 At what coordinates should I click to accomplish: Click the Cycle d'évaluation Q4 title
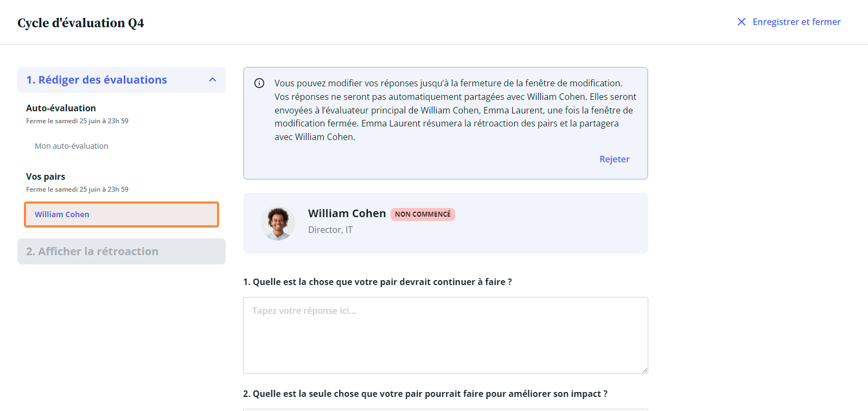[80, 23]
